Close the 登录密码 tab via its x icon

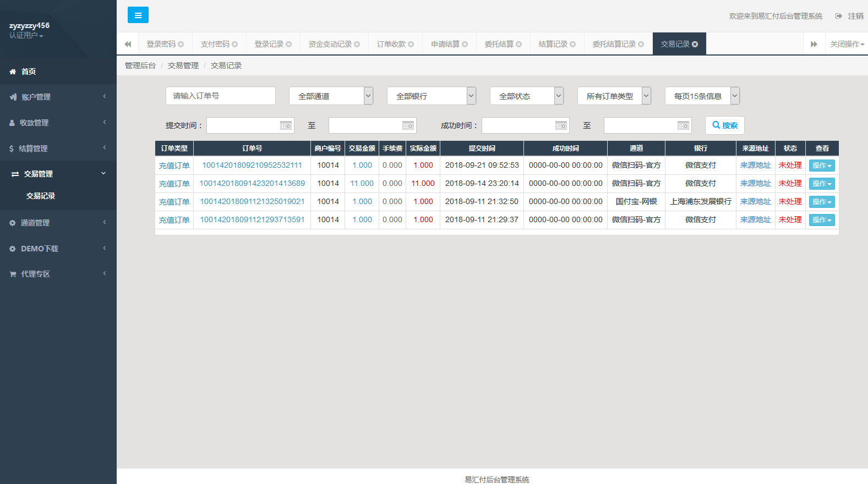click(181, 44)
